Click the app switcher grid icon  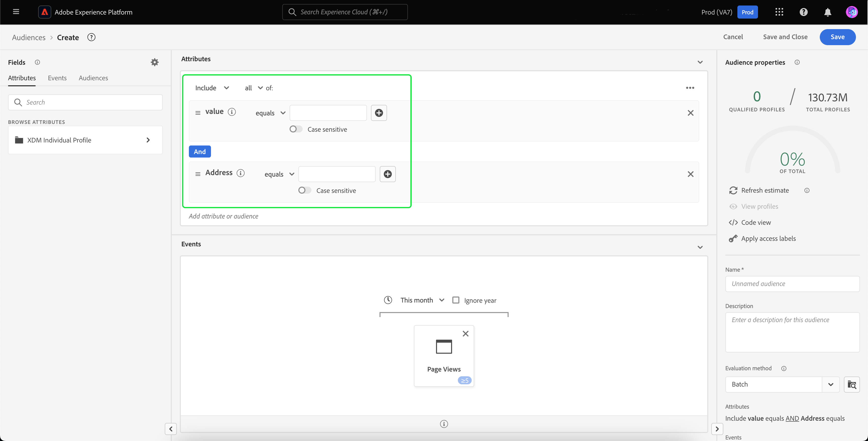[x=779, y=12]
